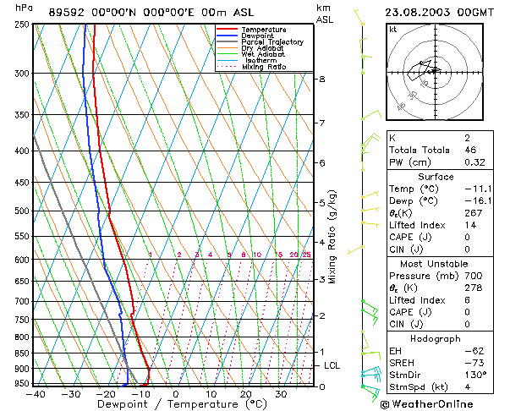Click the StmSpd (kt) value 4
The width and height of the screenshot is (532, 411).
(x=468, y=387)
